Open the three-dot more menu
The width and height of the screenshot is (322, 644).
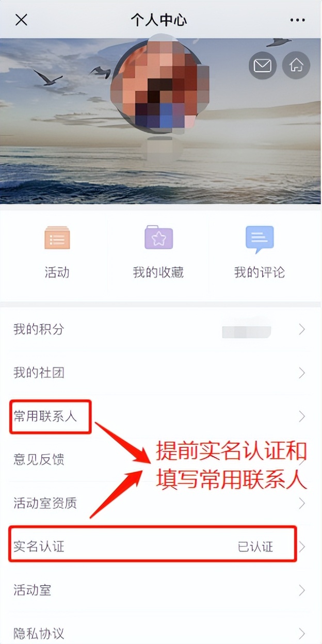(x=297, y=20)
